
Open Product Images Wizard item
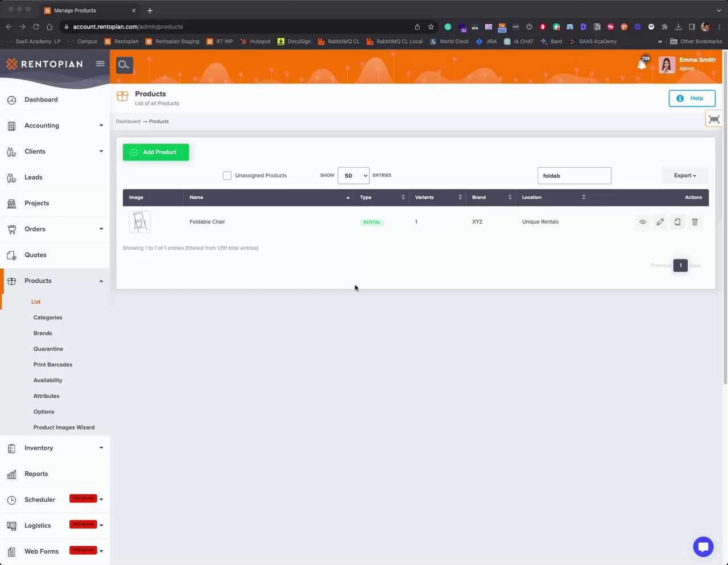pyautogui.click(x=64, y=427)
